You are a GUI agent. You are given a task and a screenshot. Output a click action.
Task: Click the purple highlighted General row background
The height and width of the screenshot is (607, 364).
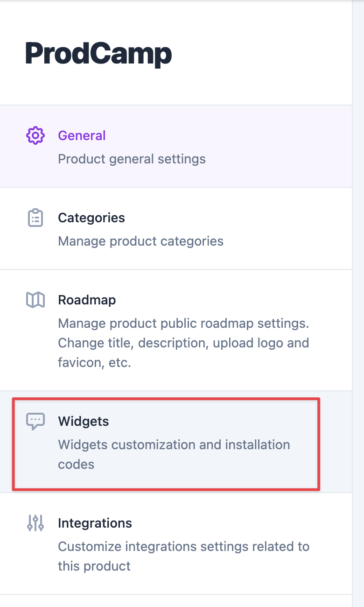(x=176, y=146)
